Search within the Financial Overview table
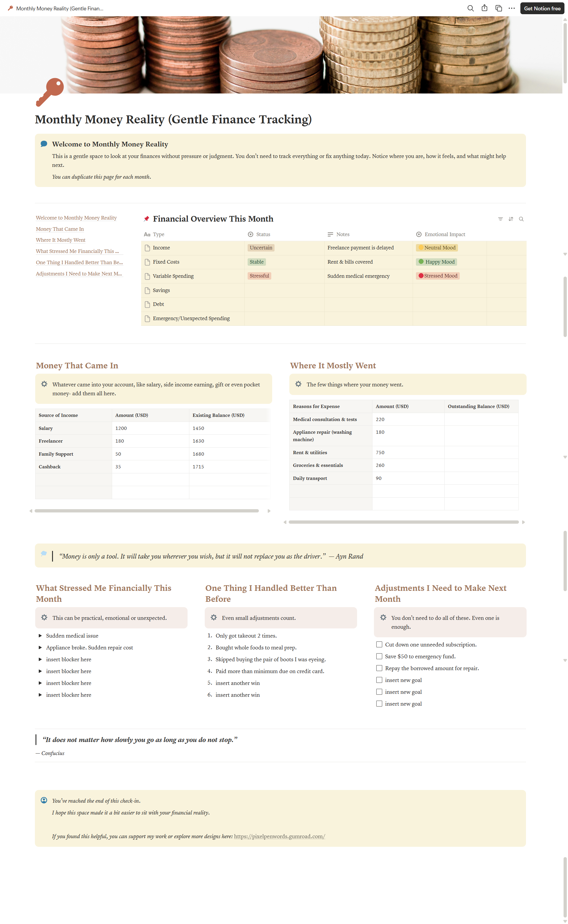 (521, 219)
